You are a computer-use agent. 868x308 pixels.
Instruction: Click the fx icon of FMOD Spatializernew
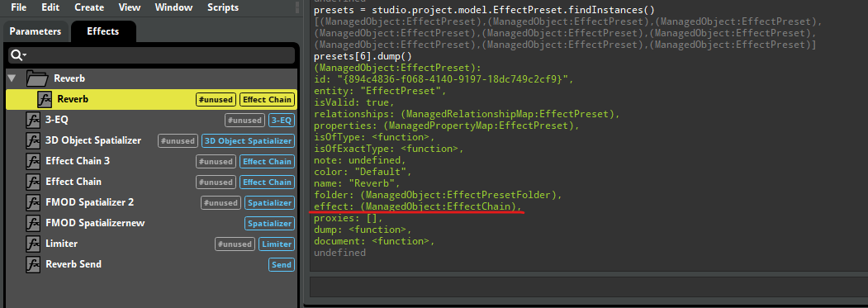pos(33,223)
